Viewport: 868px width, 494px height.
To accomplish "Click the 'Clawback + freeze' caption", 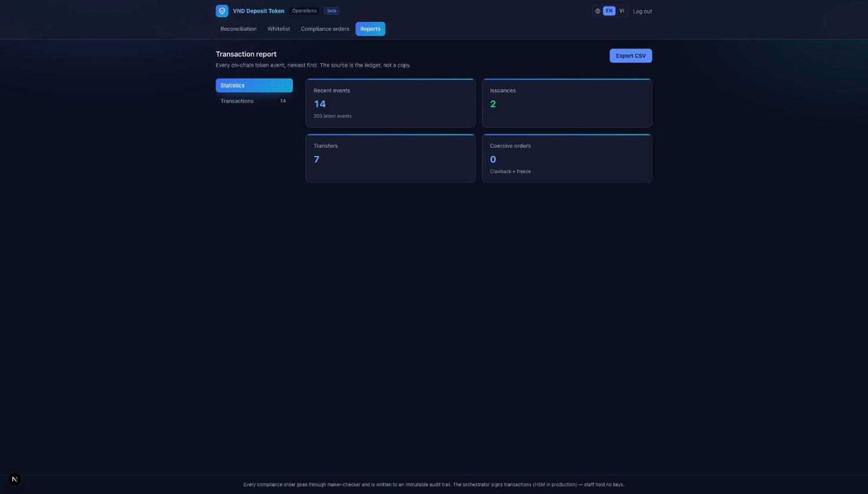I will click(x=510, y=171).
